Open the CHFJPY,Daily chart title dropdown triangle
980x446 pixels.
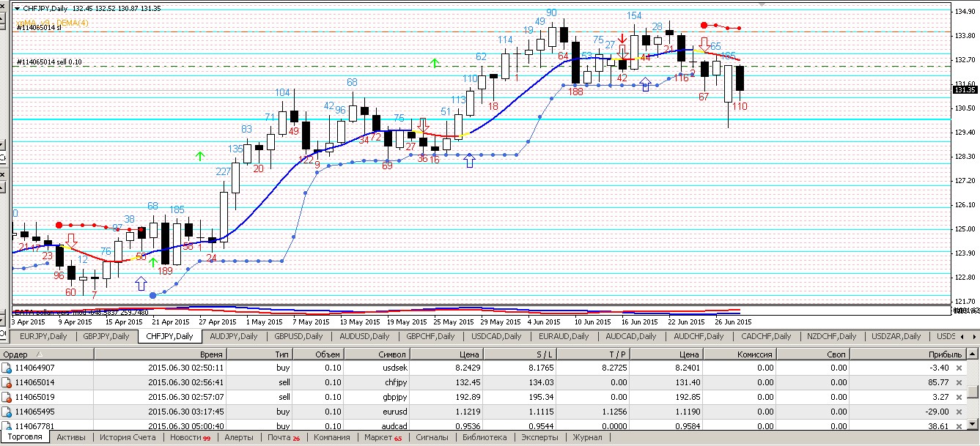(x=18, y=8)
